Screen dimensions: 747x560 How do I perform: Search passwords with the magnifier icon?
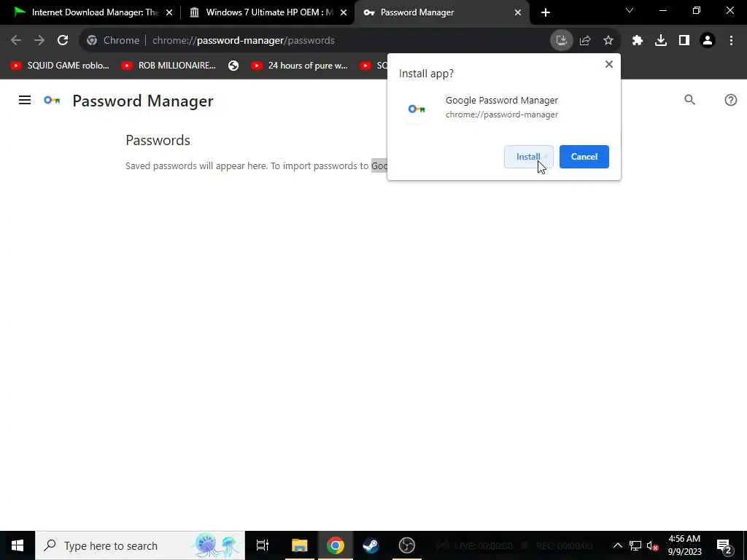pos(690,100)
